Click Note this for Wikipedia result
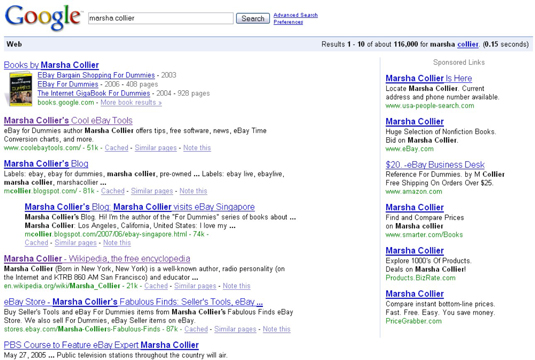 (236, 286)
